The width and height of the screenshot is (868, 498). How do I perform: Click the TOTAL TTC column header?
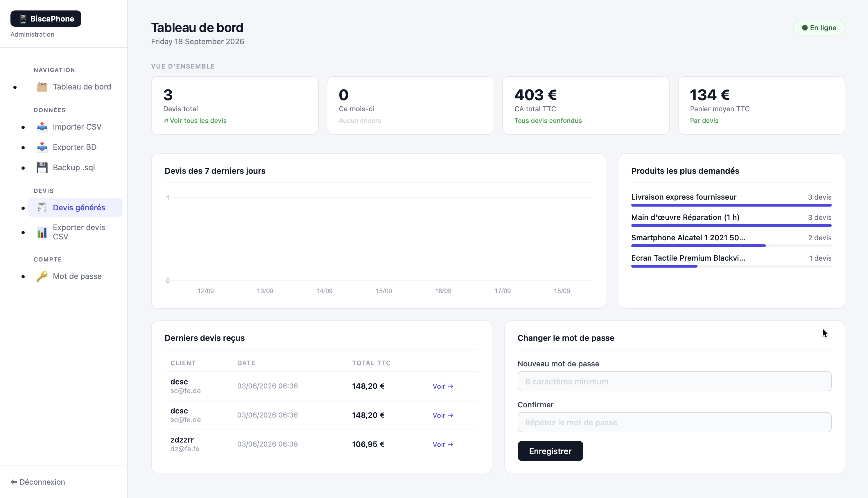click(372, 363)
